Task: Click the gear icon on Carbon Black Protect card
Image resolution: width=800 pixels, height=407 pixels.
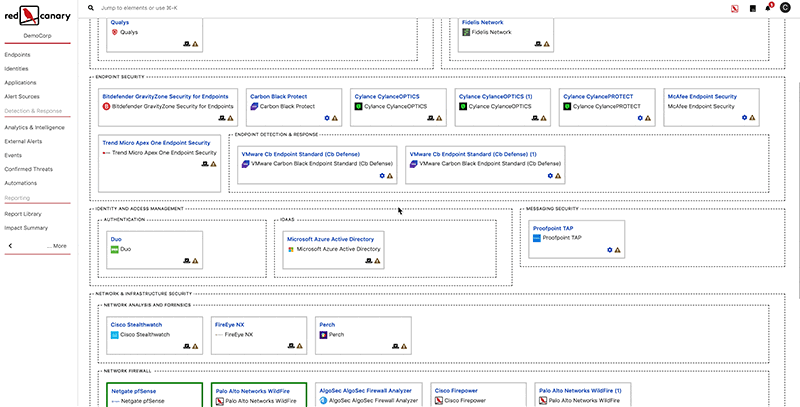Action: pos(327,118)
